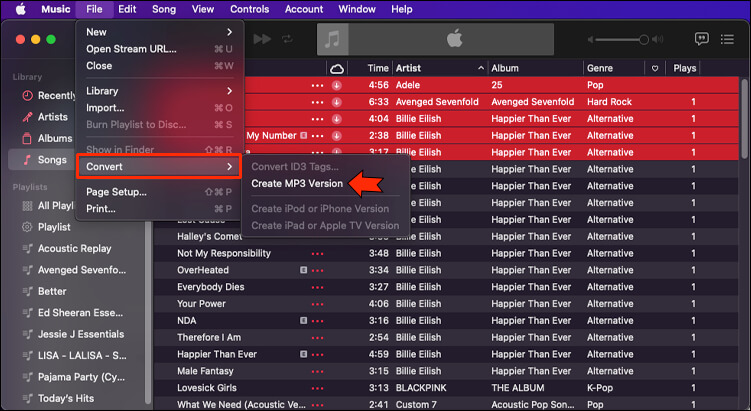This screenshot has width=751, height=411.
Task: Click the cloud status column header icon
Action: pos(337,68)
